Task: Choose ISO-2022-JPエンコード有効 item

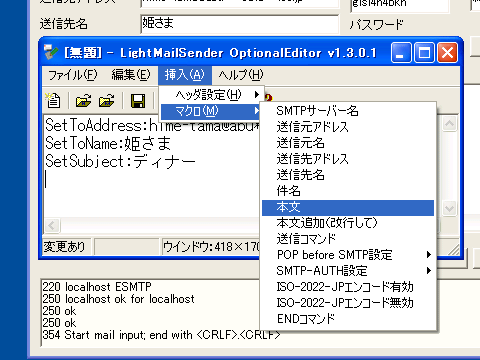Action: [348, 287]
